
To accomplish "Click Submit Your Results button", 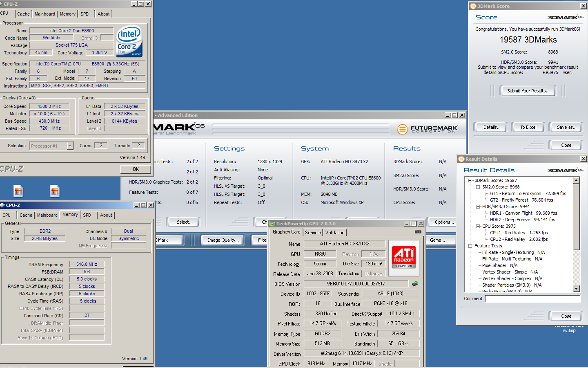I will 528,91.
